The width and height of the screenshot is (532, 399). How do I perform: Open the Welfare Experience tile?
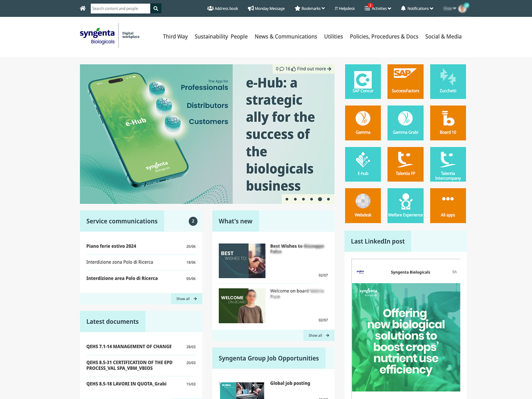(x=405, y=206)
